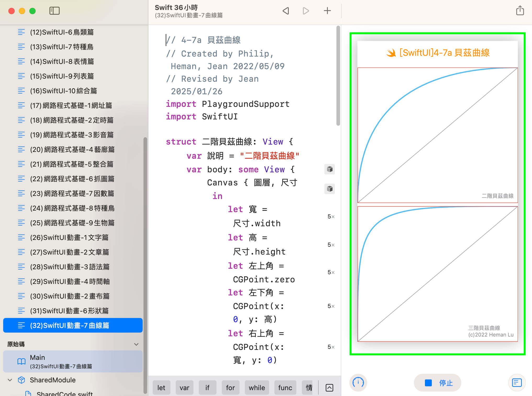Collapse the 原始碼 section chevron
532x396 pixels.
click(136, 344)
